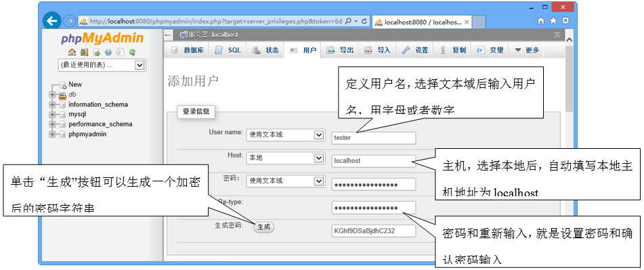The image size is (644, 270).
Task: Click the New database icon in tree
Action: pyautogui.click(x=63, y=85)
